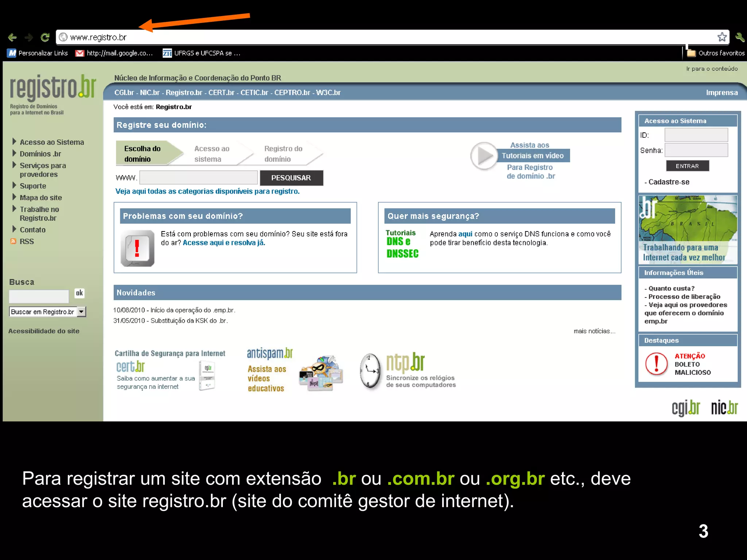Click the registro.br logo
This screenshot has height=560, width=747.
tap(53, 87)
